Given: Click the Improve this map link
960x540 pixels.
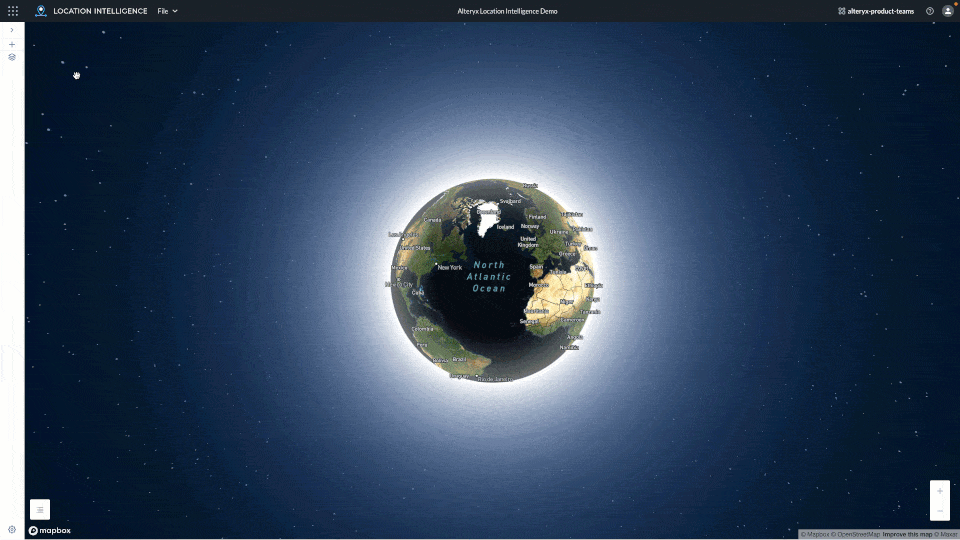Looking at the screenshot, I should pos(906,534).
